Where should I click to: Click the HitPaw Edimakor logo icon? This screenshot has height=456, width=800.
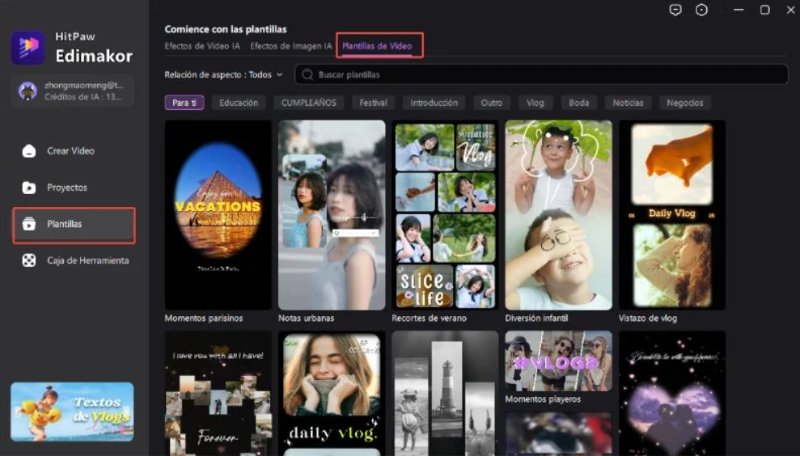[28, 47]
